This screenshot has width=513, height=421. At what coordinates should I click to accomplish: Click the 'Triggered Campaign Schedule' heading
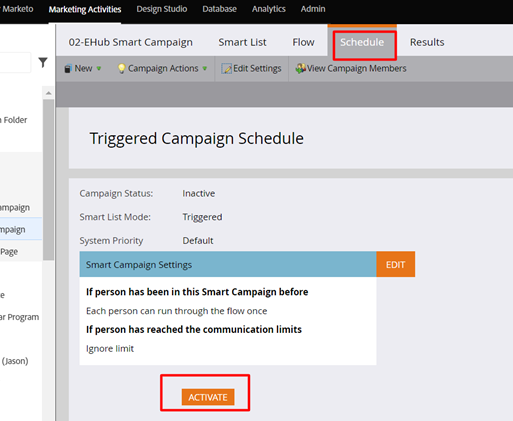point(197,138)
